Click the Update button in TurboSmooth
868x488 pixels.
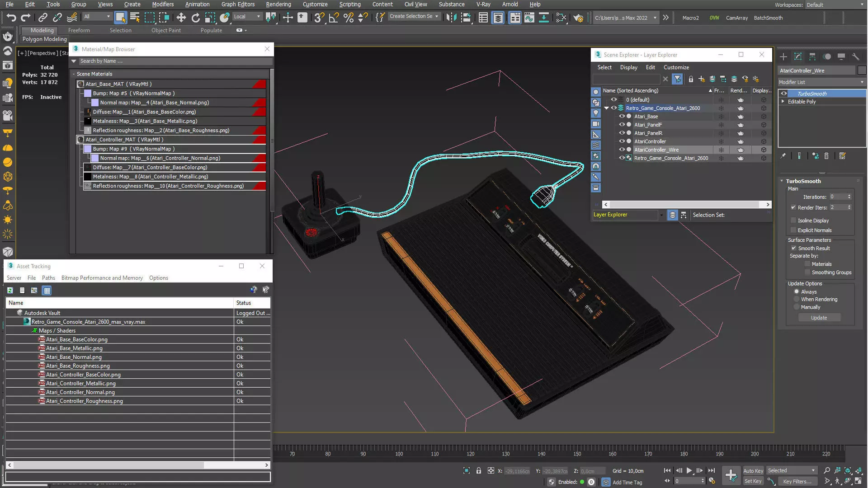click(x=819, y=318)
